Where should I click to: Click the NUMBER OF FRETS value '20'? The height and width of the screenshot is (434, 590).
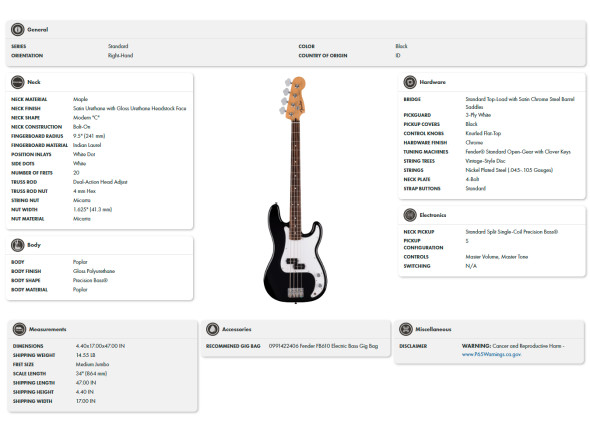(76, 173)
